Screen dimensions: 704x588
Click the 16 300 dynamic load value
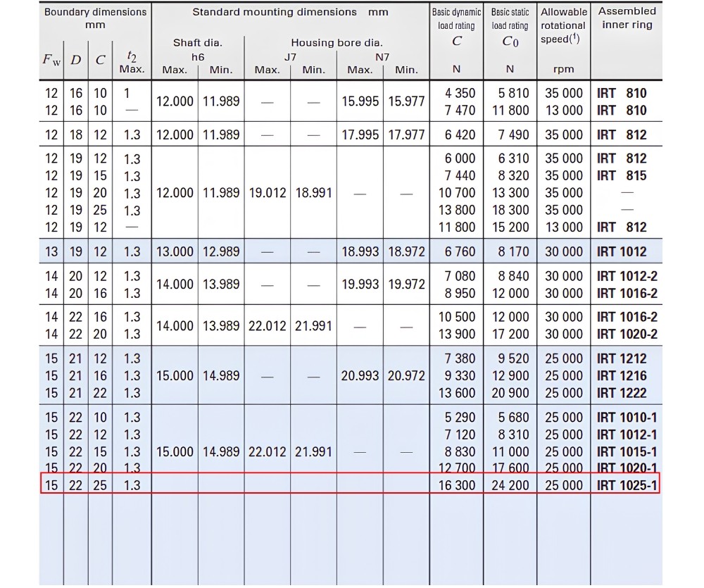(457, 486)
